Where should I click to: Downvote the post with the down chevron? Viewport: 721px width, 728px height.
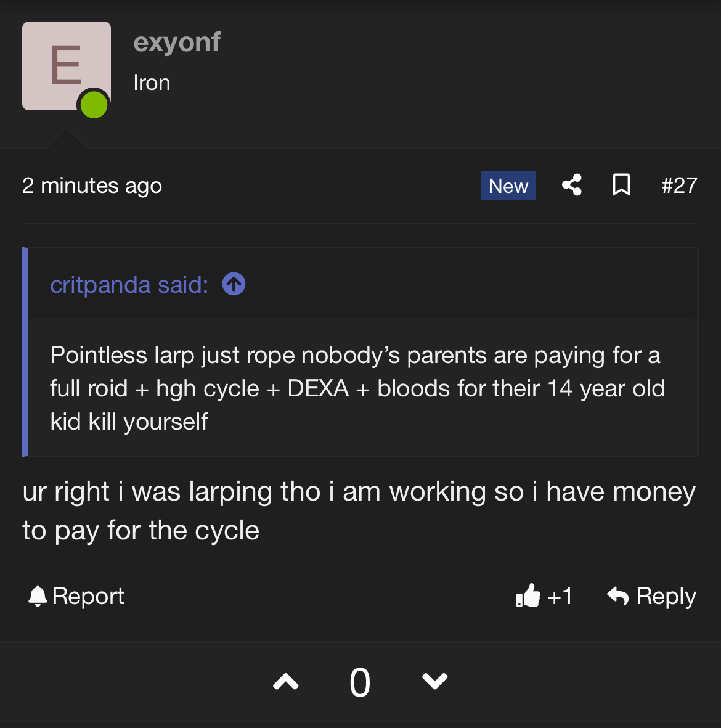pos(434,681)
